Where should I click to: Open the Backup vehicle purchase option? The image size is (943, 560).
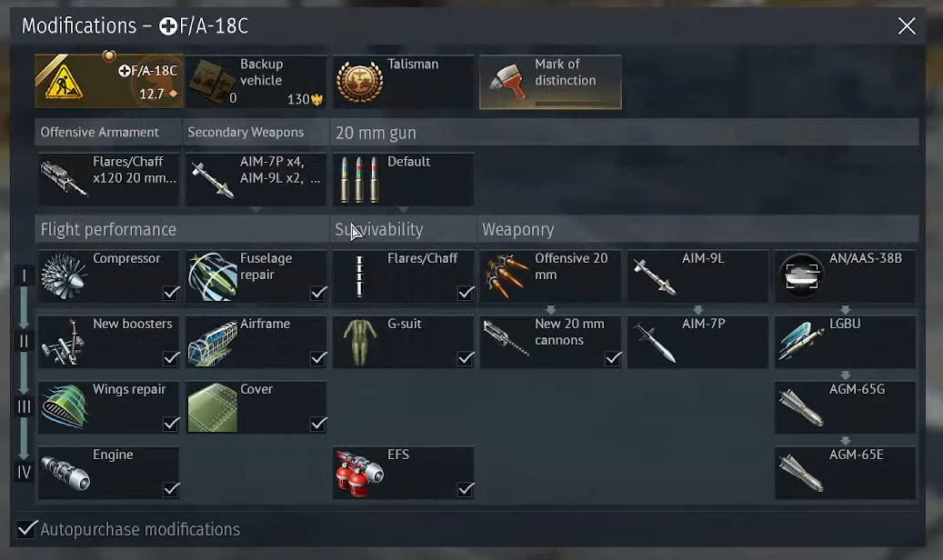pyautogui.click(x=256, y=82)
